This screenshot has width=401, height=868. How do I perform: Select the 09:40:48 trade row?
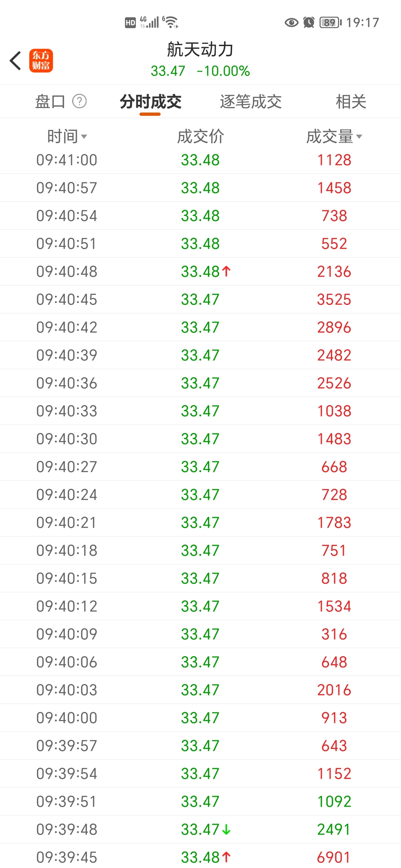point(200,271)
